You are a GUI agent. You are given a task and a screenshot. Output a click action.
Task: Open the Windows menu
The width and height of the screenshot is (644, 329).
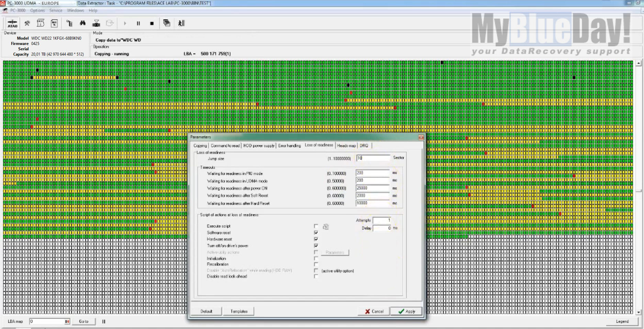75,10
